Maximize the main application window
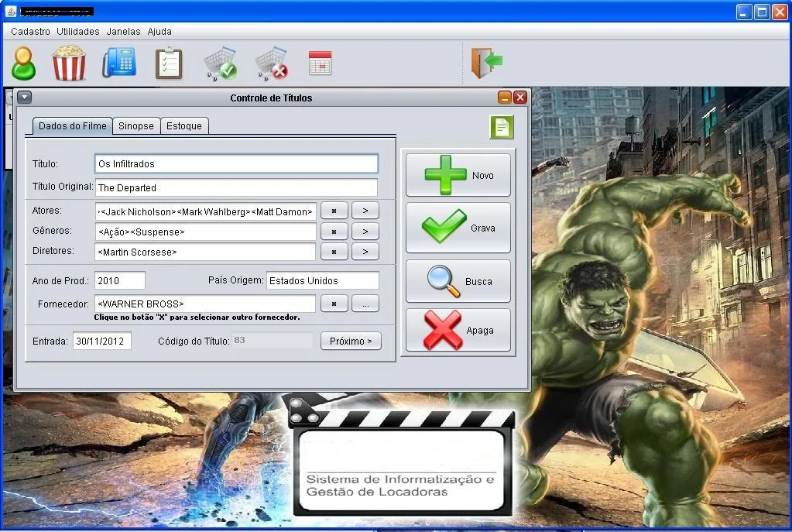Screen dimensions: 792x532 [762, 12]
